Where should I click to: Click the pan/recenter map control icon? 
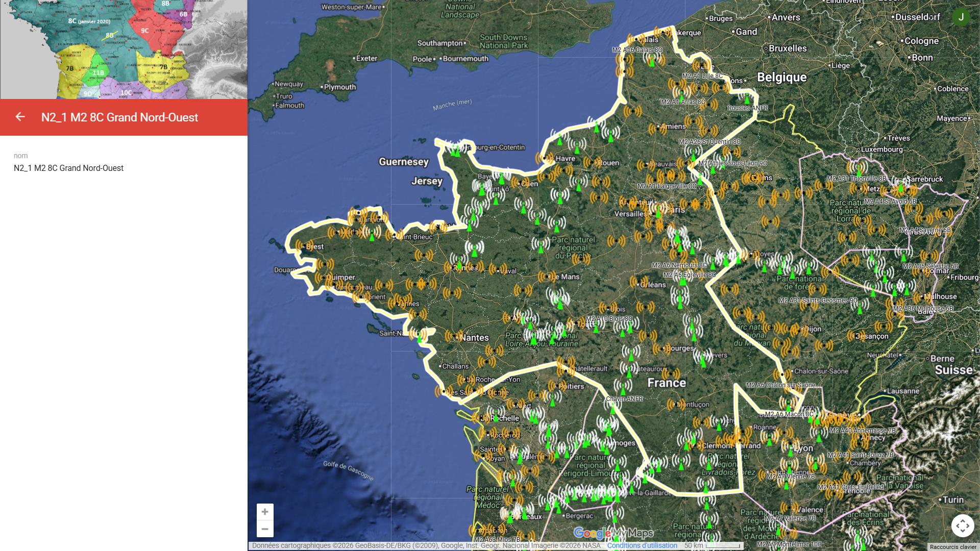tap(963, 525)
